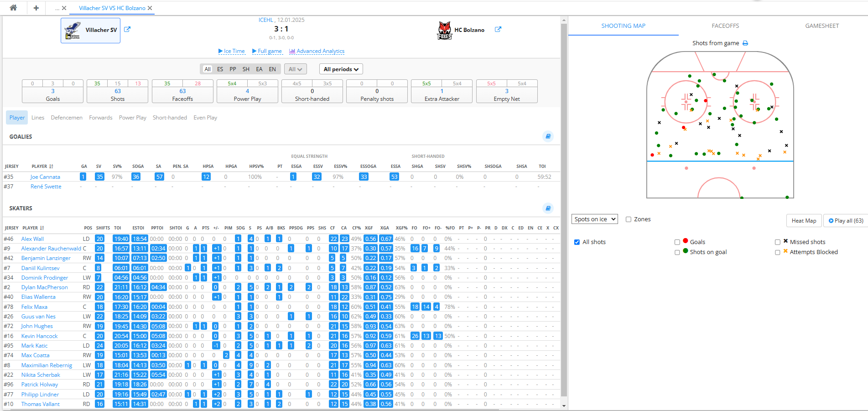This screenshot has height=411, width=868.
Task: Select the Defencemen tab
Action: 67,118
